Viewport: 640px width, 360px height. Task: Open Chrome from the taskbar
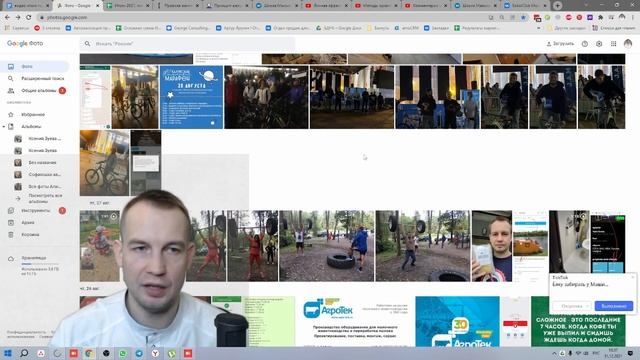click(x=89, y=353)
